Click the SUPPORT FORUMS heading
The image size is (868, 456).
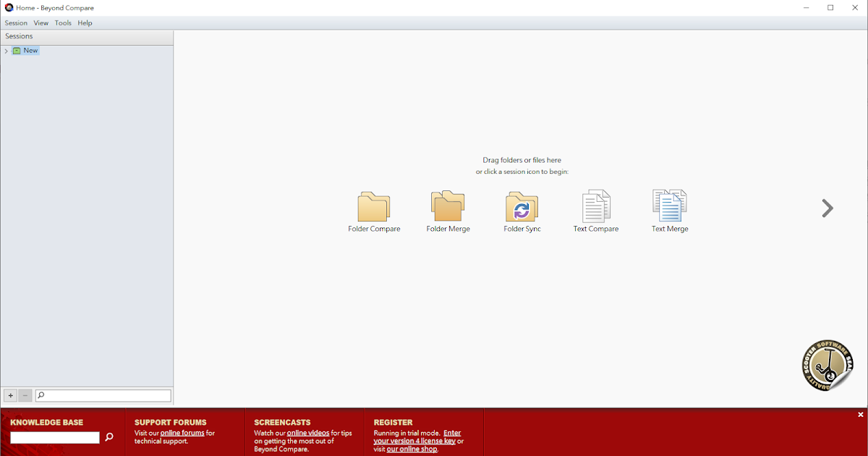pyautogui.click(x=171, y=423)
